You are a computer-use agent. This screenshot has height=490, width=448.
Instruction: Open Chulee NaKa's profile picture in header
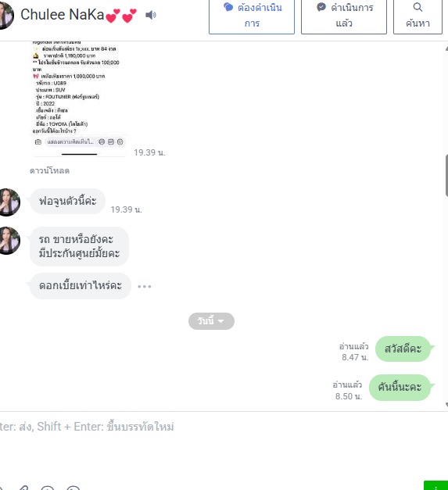[x=6, y=16]
